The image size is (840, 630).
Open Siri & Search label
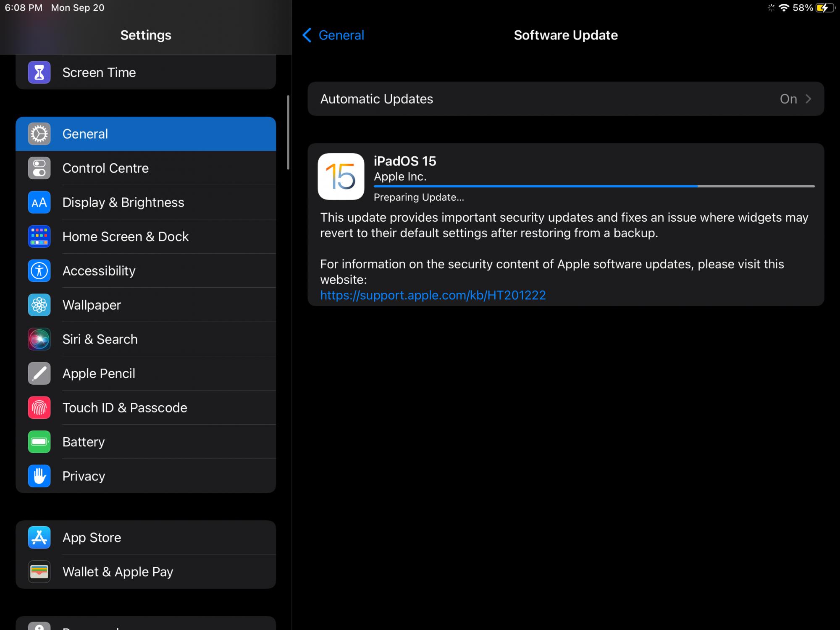click(x=100, y=339)
